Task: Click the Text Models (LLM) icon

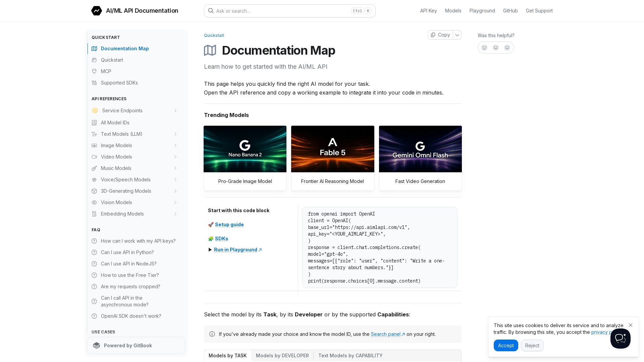Action: click(x=94, y=134)
